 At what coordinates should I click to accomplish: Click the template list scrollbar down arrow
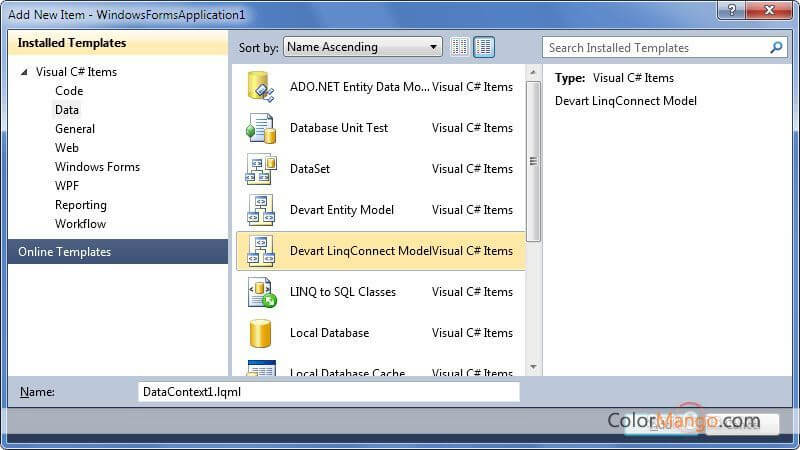tap(534, 368)
